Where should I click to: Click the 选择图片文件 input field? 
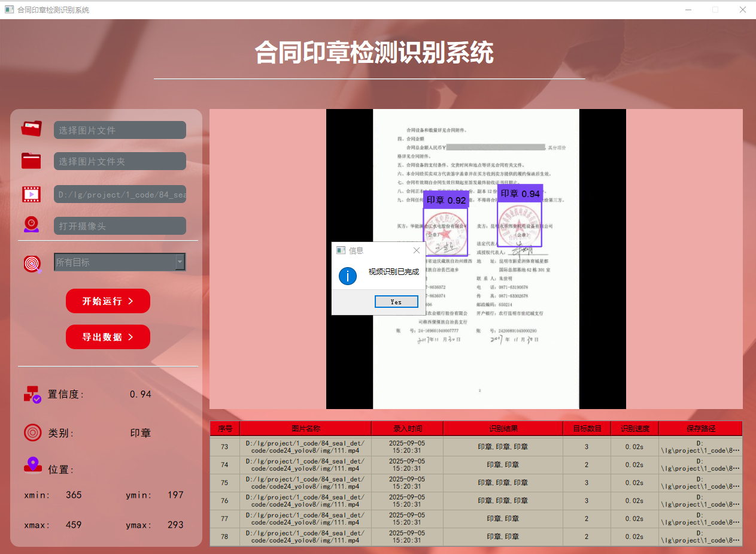click(x=120, y=130)
